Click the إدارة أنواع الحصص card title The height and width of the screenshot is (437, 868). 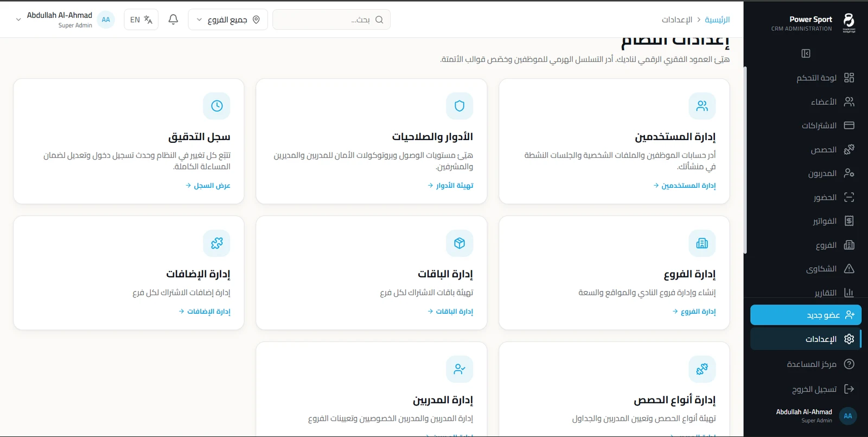tap(675, 400)
